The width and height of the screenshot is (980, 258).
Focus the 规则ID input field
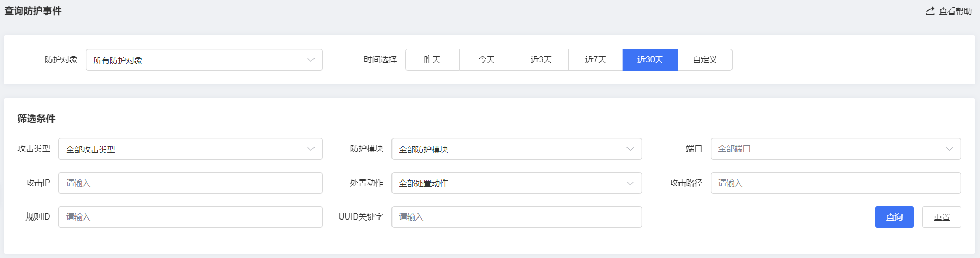click(x=190, y=217)
